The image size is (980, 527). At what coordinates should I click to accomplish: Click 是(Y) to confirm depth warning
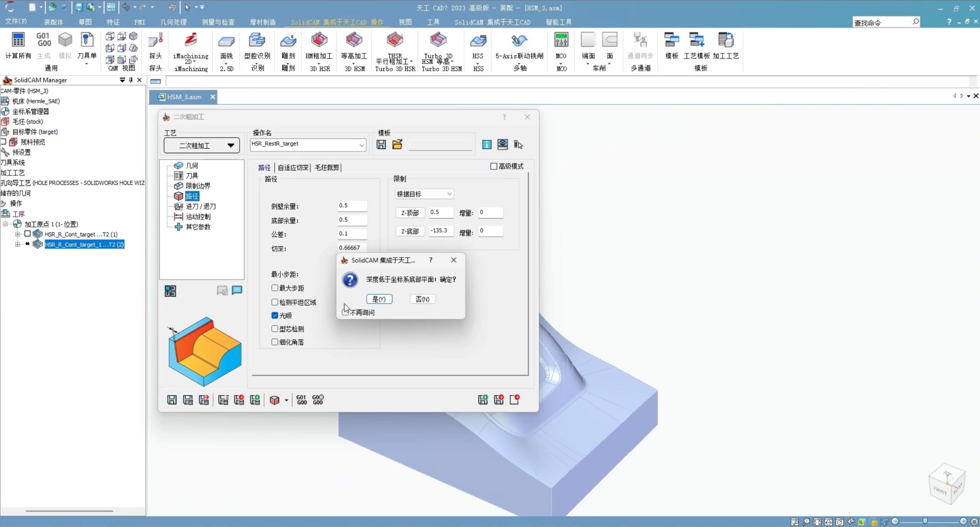tap(379, 299)
